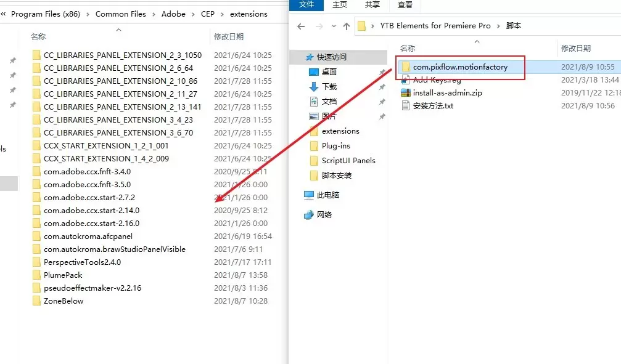Click CEP breadcrumb in left address bar

(x=208, y=14)
